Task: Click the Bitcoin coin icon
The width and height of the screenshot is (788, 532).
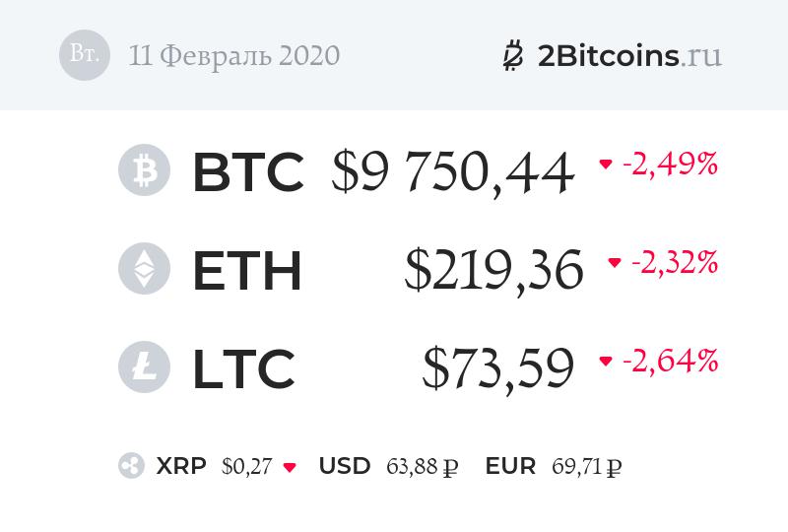Action: click(144, 170)
